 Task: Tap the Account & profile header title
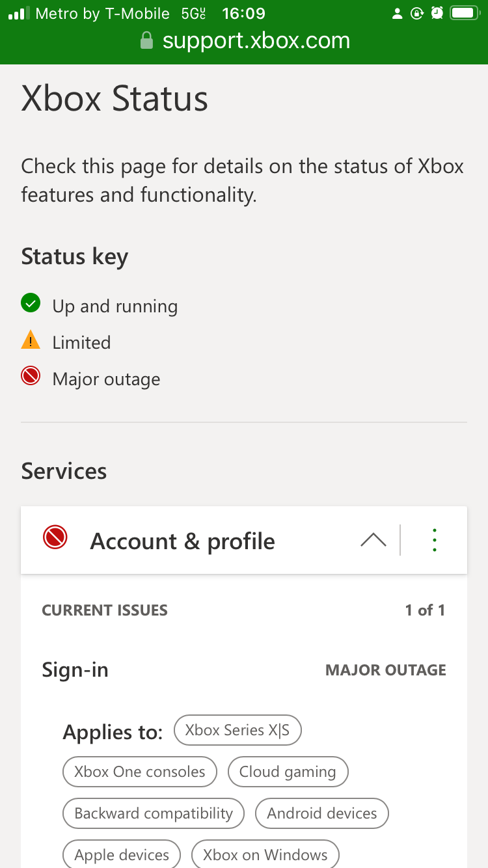tap(182, 541)
